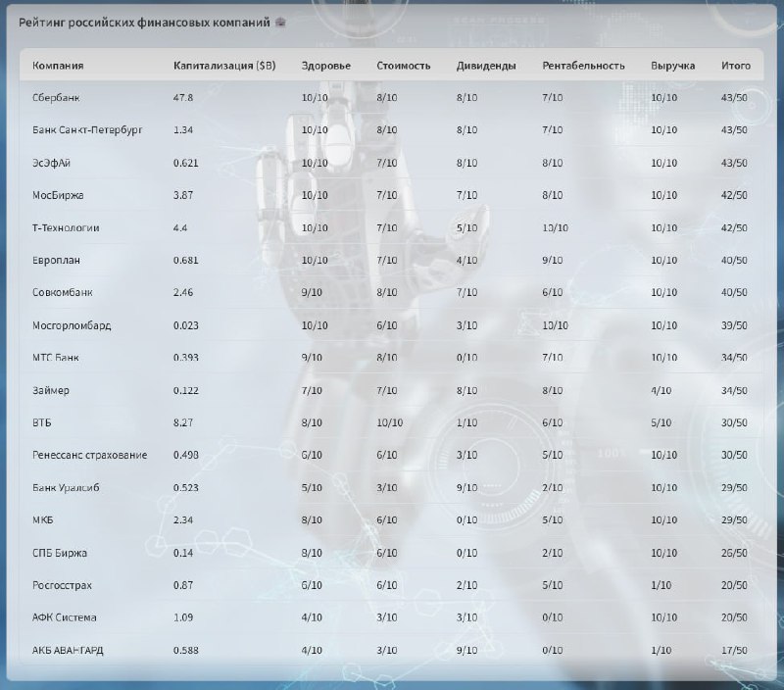Select the Европлан company name
784x690 pixels.
click(x=56, y=260)
